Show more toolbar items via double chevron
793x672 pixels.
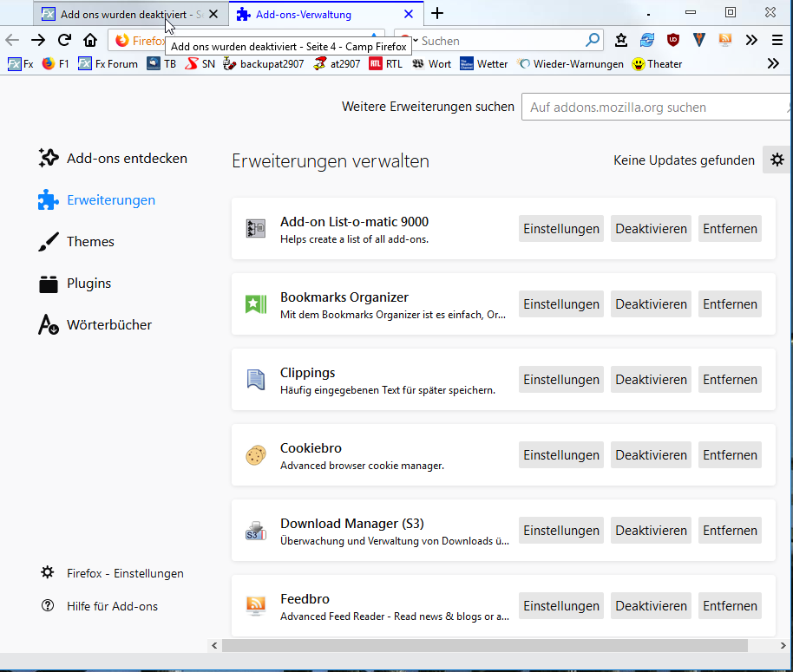point(751,40)
